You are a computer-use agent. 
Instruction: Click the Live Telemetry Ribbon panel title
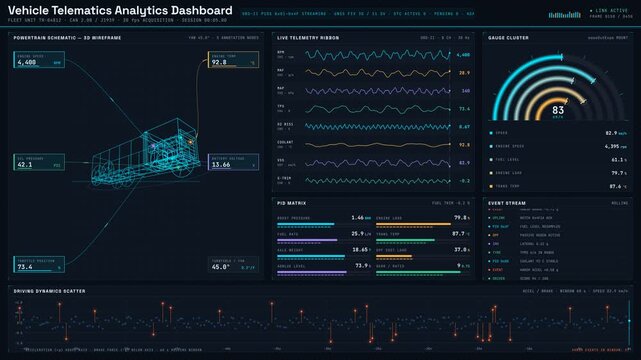308,38
